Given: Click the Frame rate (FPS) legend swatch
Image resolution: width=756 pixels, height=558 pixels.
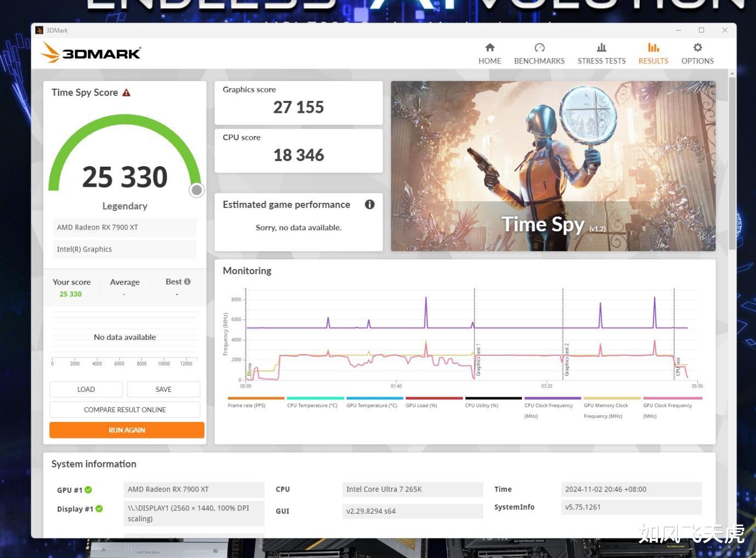Looking at the screenshot, I should click(x=256, y=398).
